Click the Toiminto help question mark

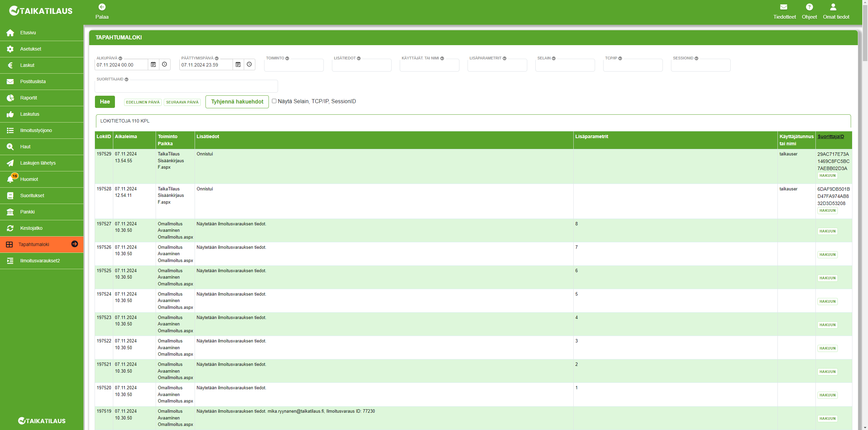click(287, 58)
